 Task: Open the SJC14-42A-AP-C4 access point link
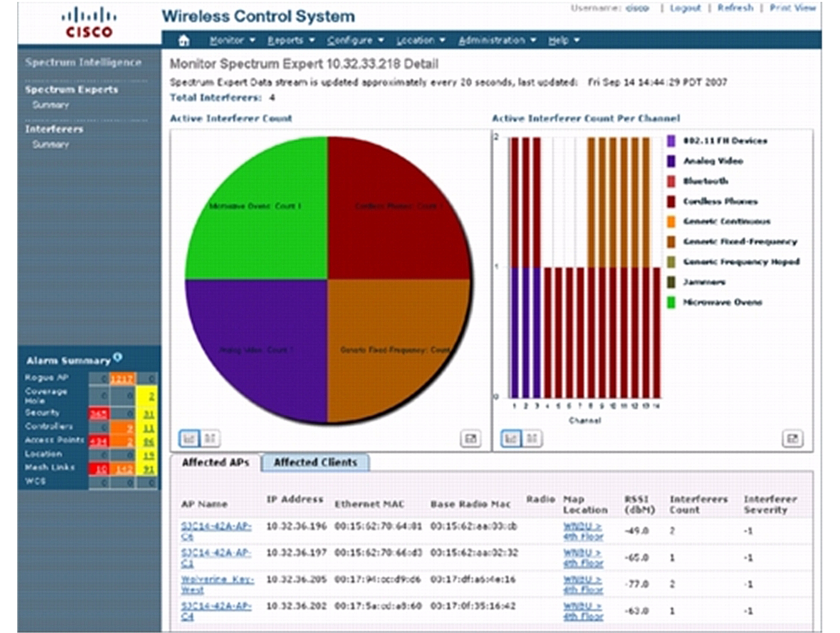tap(216, 611)
